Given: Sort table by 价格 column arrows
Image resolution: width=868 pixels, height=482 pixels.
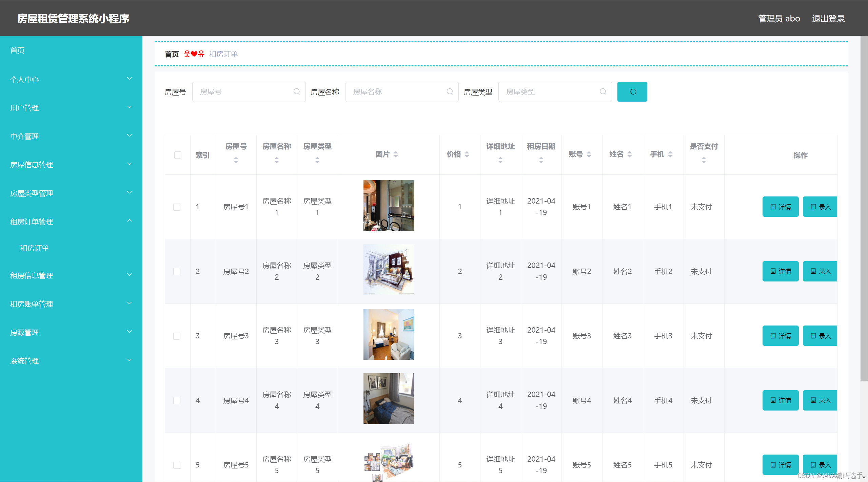Looking at the screenshot, I should click(467, 154).
